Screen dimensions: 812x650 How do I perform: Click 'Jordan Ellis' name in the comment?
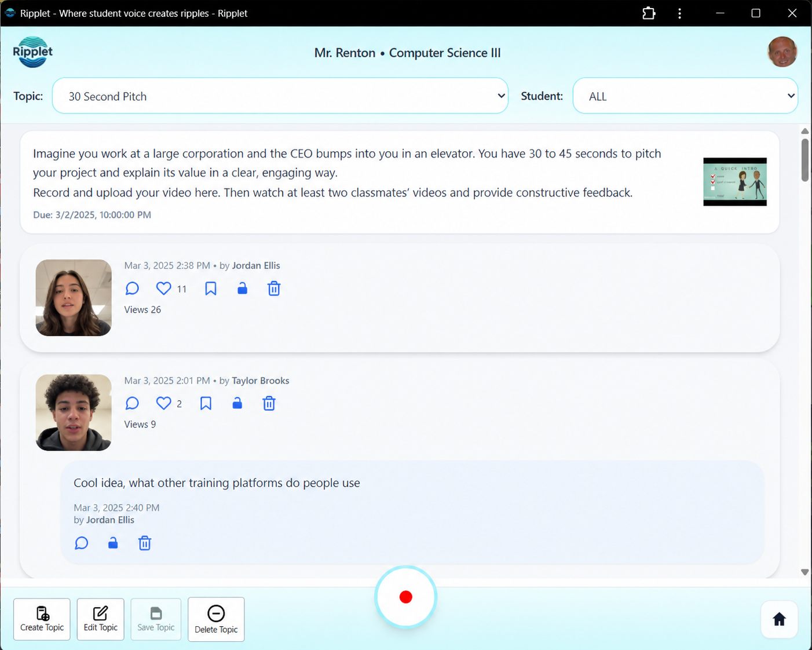pyautogui.click(x=110, y=520)
